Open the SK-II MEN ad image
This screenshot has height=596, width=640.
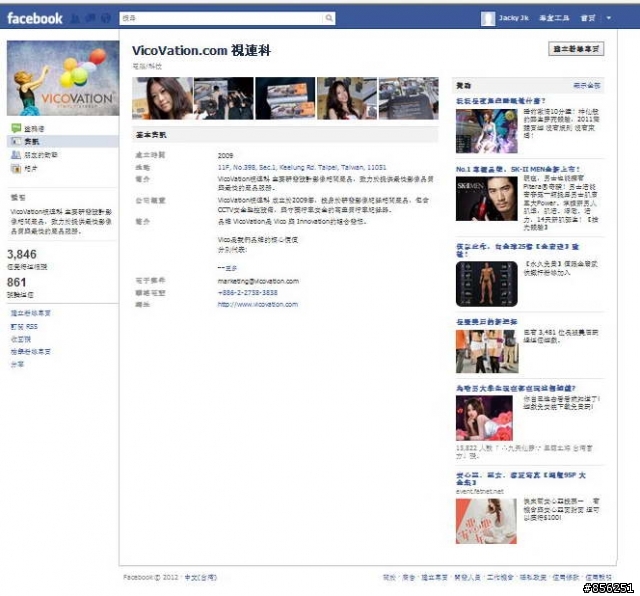[487, 198]
